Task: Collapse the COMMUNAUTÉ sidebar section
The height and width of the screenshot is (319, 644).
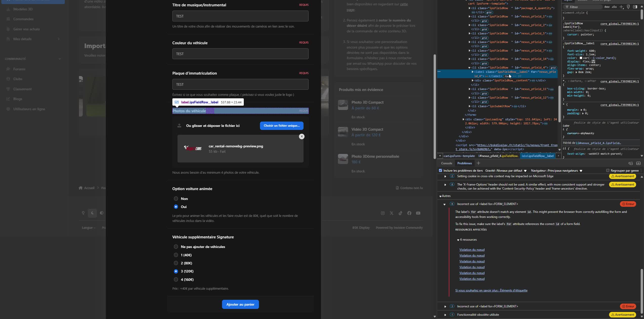Action: (60, 59)
